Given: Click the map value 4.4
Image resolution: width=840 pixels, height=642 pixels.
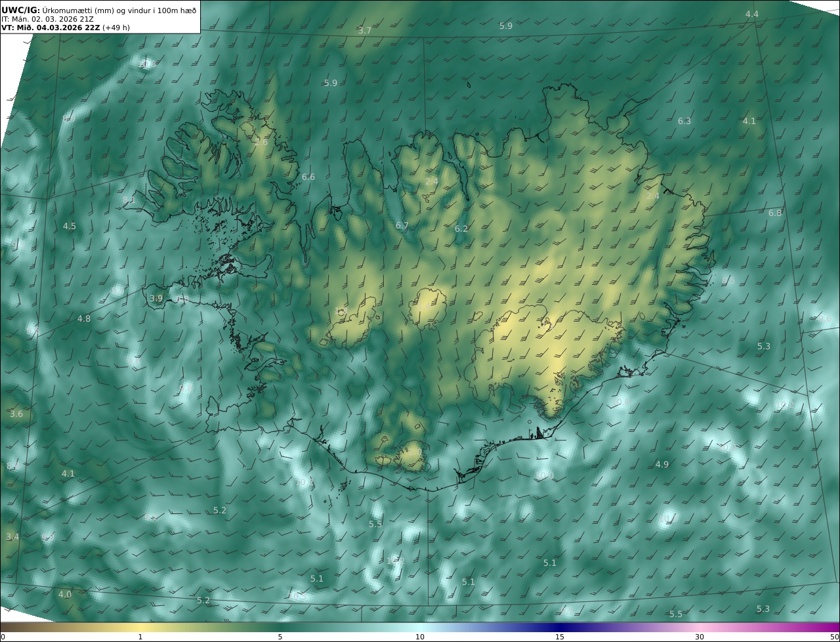Looking at the screenshot, I should pyautogui.click(x=752, y=14).
